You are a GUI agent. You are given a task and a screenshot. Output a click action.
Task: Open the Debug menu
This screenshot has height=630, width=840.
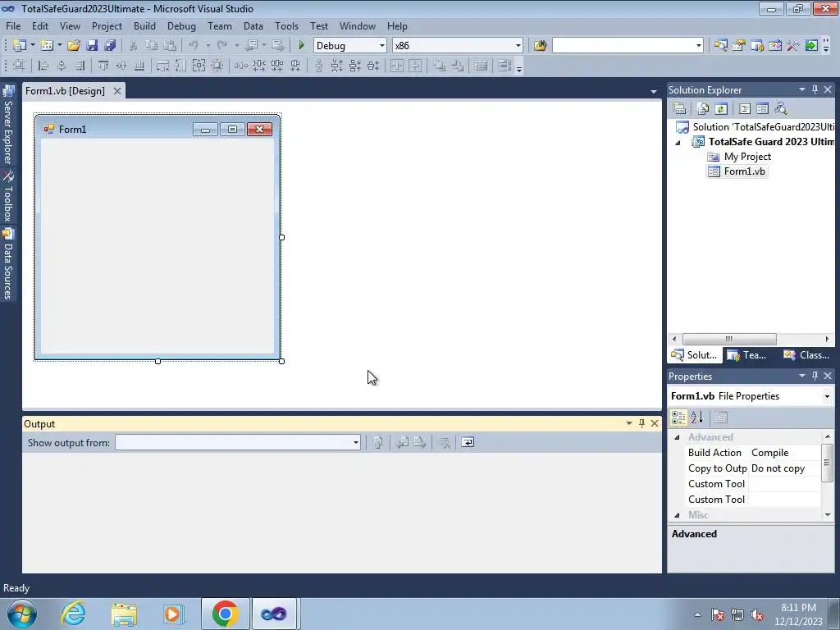181,25
